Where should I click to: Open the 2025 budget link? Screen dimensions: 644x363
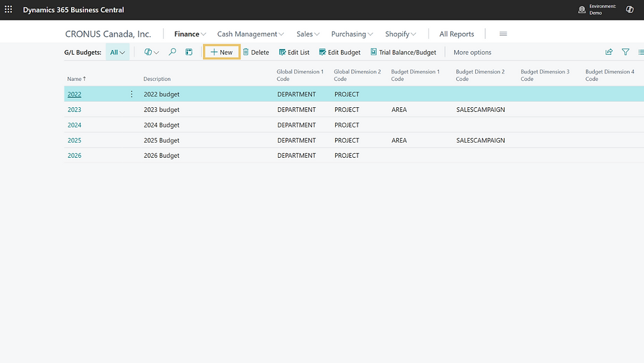pyautogui.click(x=74, y=140)
